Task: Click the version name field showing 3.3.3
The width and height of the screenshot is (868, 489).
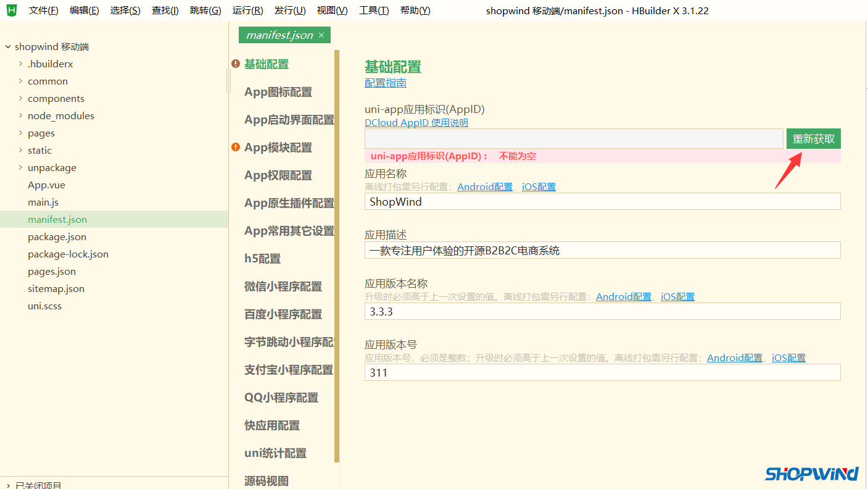Action: 602,311
